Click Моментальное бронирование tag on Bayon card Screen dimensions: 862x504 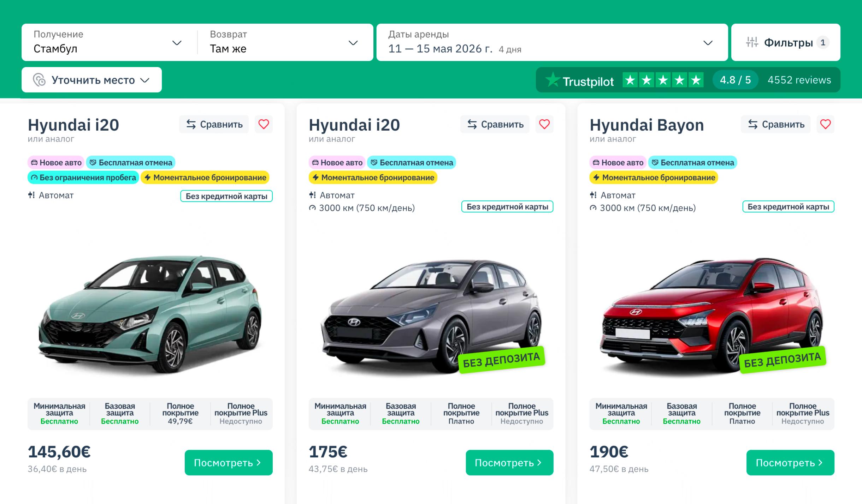coord(654,177)
